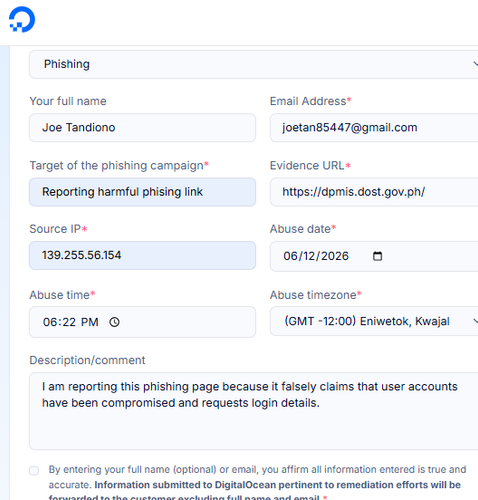The image size is (478, 500).
Task: Click the 06:22 PM time value
Action: pyautogui.click(x=70, y=322)
